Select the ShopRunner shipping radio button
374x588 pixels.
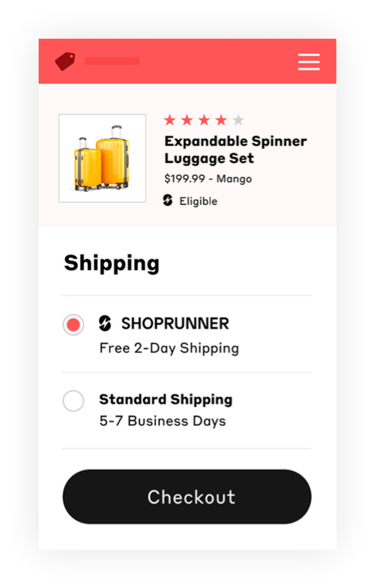pyautogui.click(x=73, y=325)
